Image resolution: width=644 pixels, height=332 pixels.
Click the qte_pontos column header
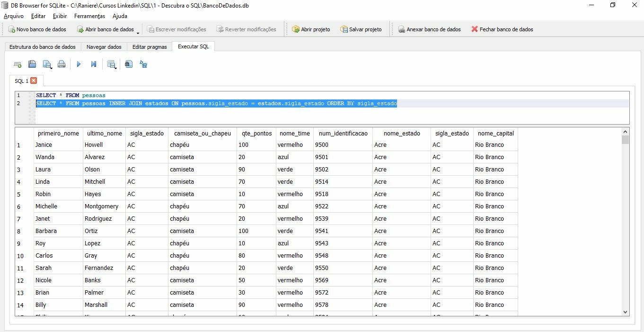[256, 134]
